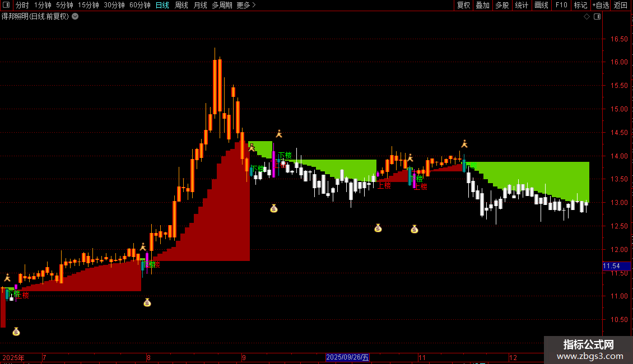Click the running figure icon above the green-shaded region in September
The width and height of the screenshot is (633, 364).
278,134
